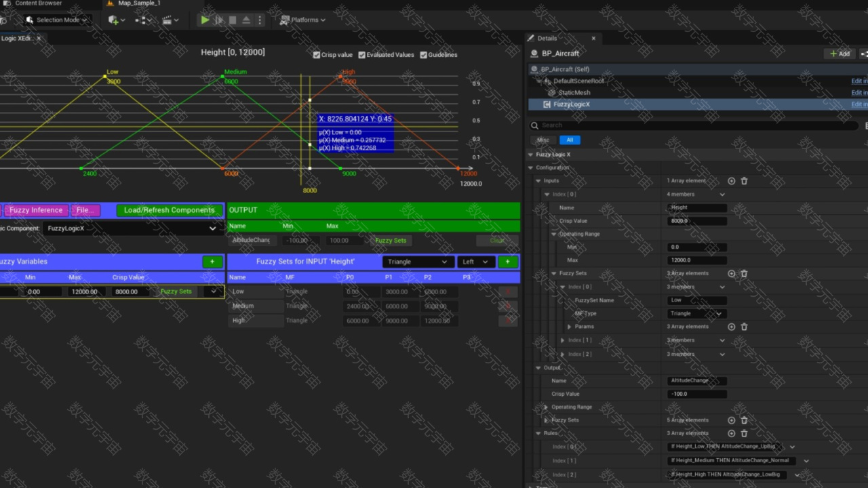This screenshot has width=868, height=488.
Task: Click the File... button
Action: (x=85, y=210)
